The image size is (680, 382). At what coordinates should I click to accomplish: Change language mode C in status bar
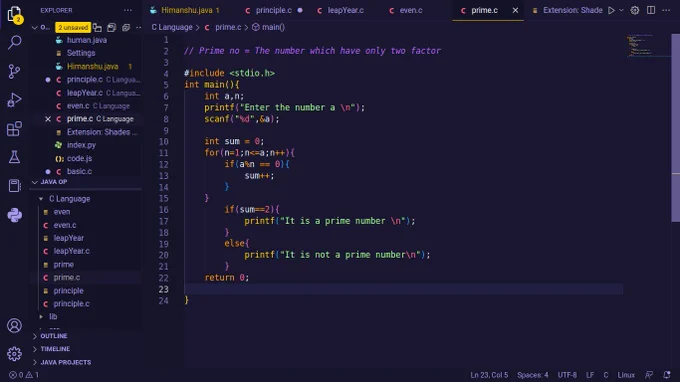click(x=606, y=375)
